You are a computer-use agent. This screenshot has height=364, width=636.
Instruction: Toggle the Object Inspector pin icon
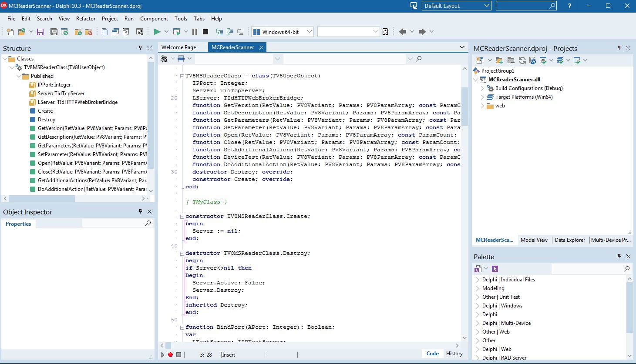[x=140, y=212]
